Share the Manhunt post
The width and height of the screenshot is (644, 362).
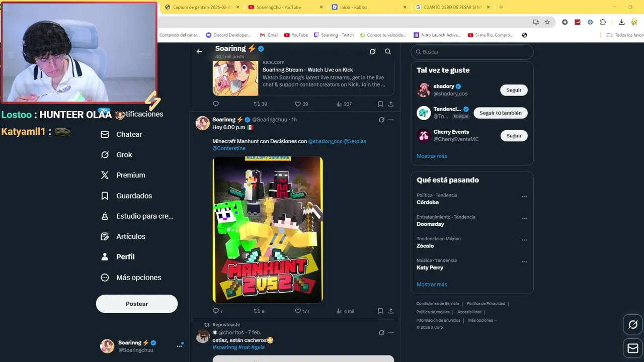391,311
